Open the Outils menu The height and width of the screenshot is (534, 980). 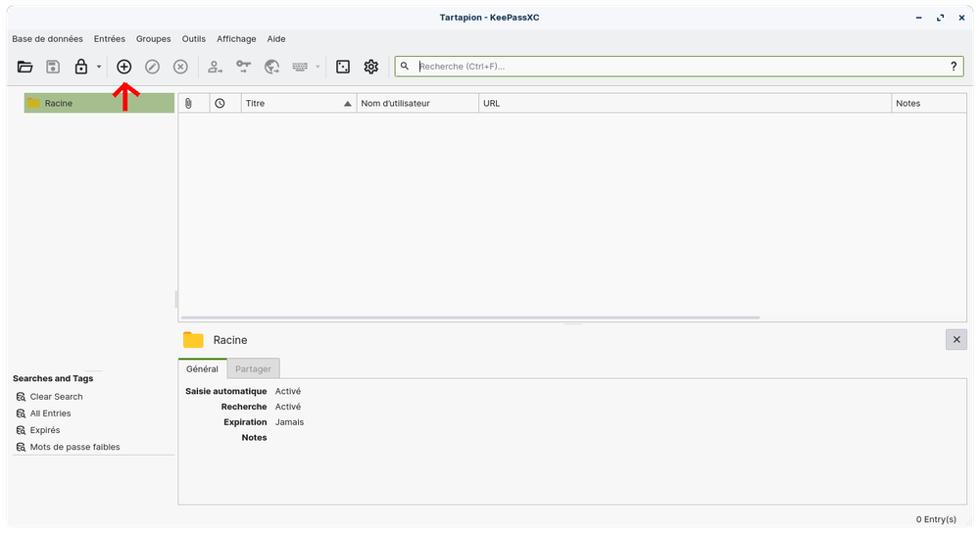193,39
